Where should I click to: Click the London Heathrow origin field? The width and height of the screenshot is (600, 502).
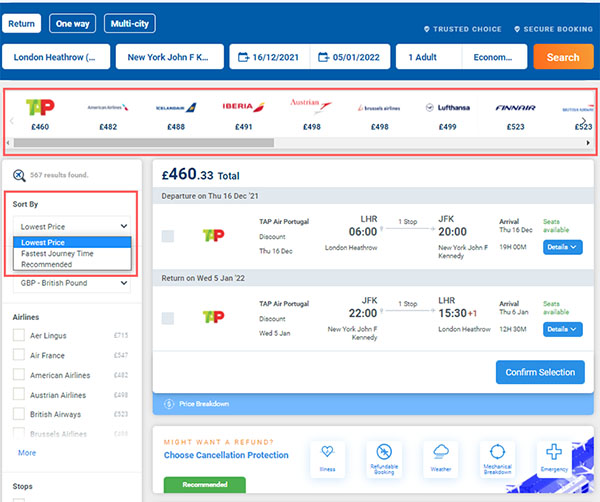[56, 57]
